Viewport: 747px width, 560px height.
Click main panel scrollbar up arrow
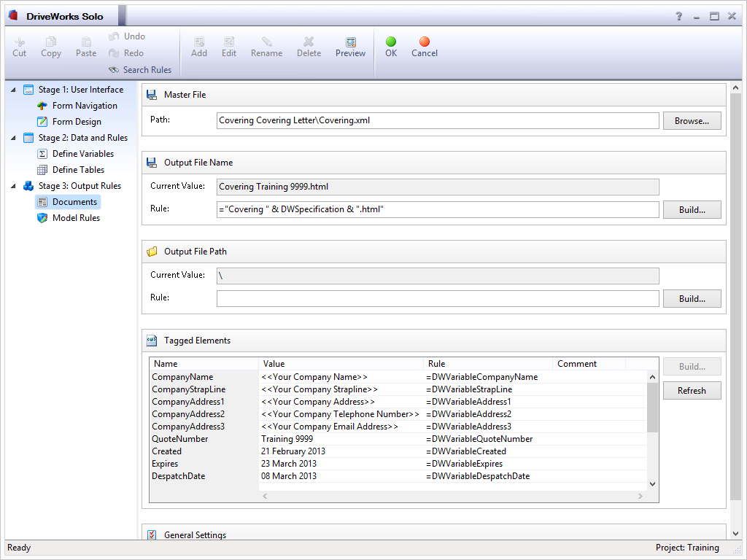tap(735, 88)
